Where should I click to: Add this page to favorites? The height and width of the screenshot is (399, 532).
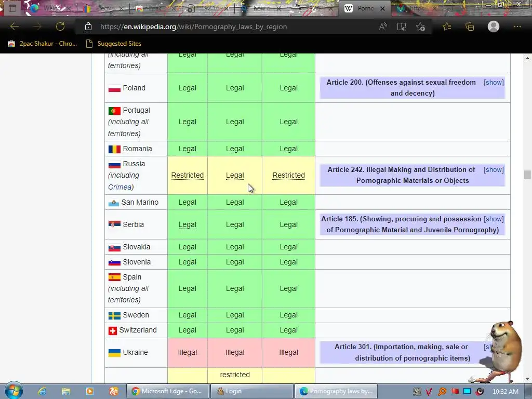421,26
